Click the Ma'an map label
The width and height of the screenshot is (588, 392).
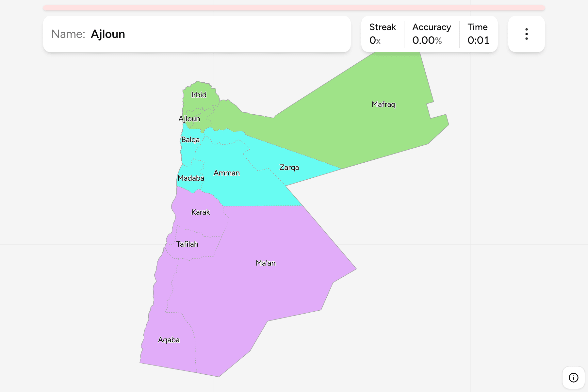[266, 263]
